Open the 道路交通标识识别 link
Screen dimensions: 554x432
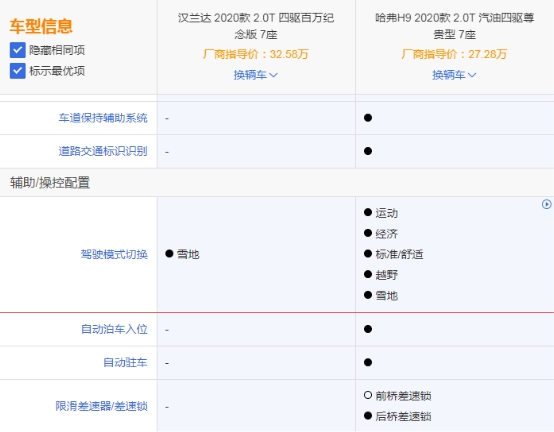103,151
